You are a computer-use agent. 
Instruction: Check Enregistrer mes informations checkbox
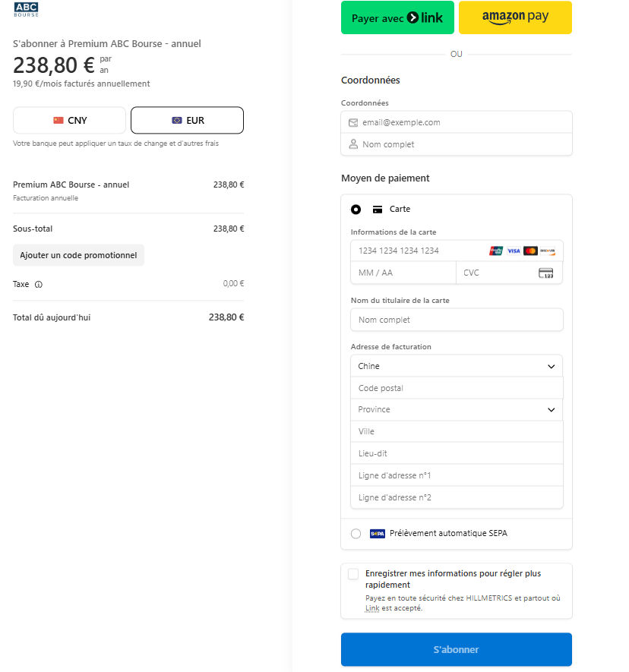(353, 574)
